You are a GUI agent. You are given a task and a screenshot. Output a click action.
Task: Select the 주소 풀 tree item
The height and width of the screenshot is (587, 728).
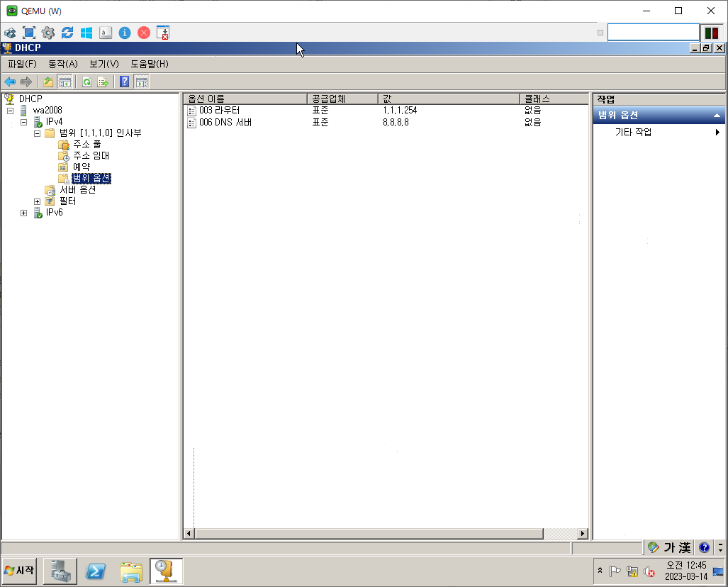click(86, 145)
